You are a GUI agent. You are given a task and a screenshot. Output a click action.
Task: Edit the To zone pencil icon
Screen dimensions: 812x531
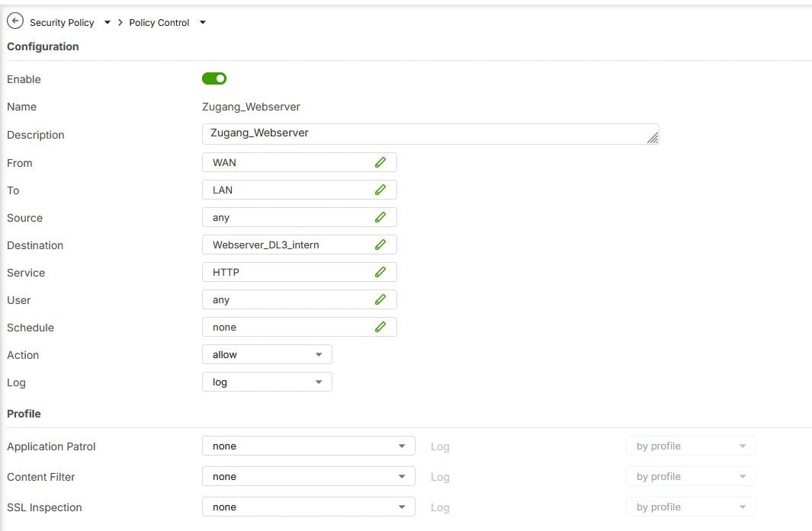point(380,190)
